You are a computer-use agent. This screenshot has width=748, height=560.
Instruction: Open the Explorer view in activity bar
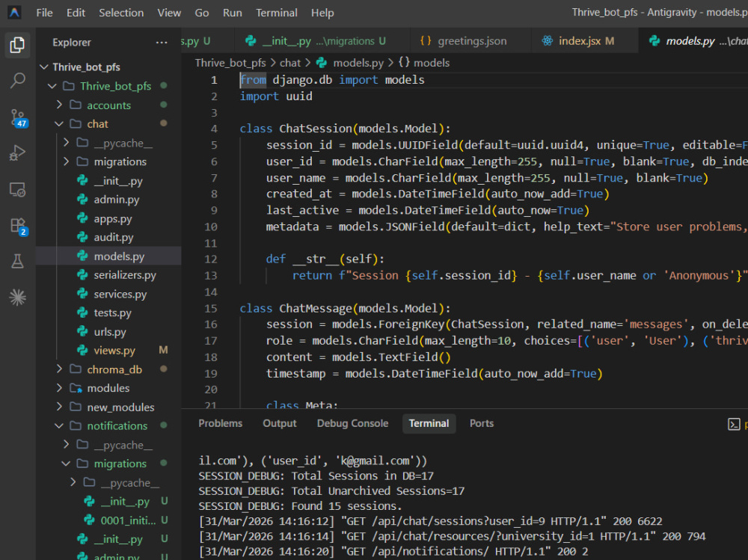coord(17,45)
